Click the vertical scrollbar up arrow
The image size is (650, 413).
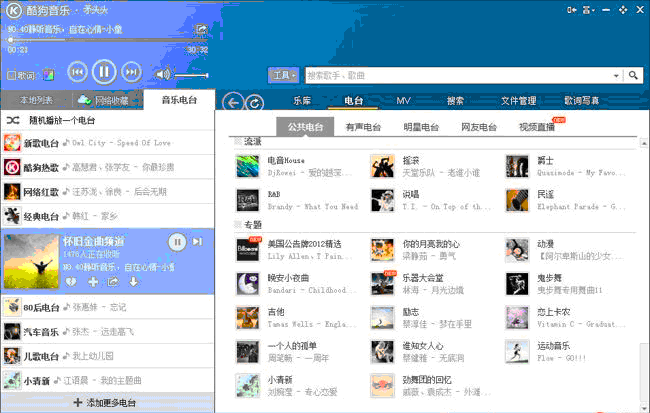(644, 143)
